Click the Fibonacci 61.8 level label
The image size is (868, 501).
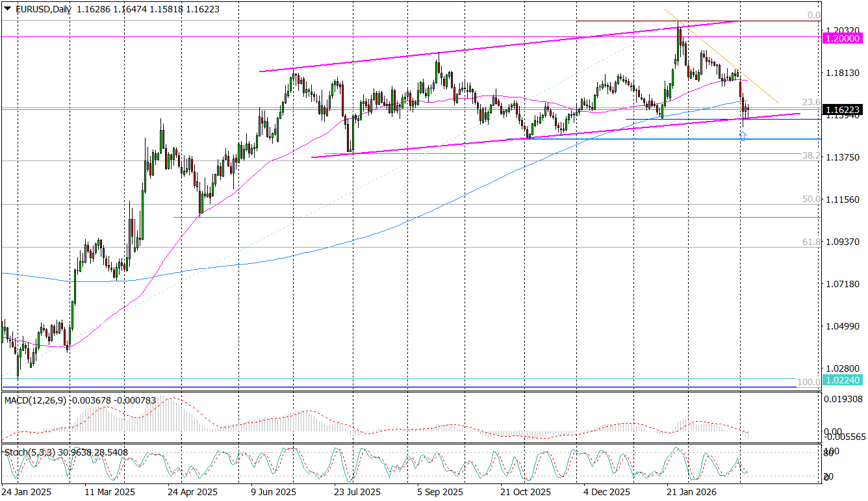(x=810, y=242)
